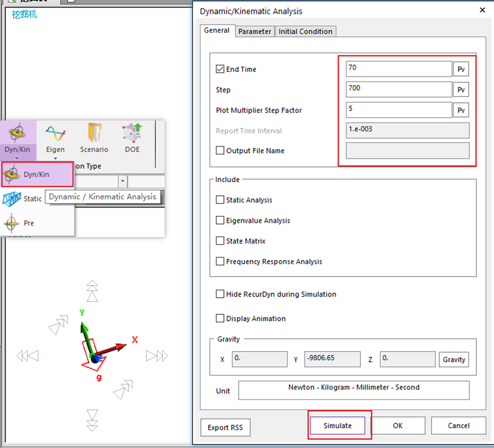Screen dimensions: 494x448
Task: Choose Pre analysis menu entry
Action: pos(19,223)
